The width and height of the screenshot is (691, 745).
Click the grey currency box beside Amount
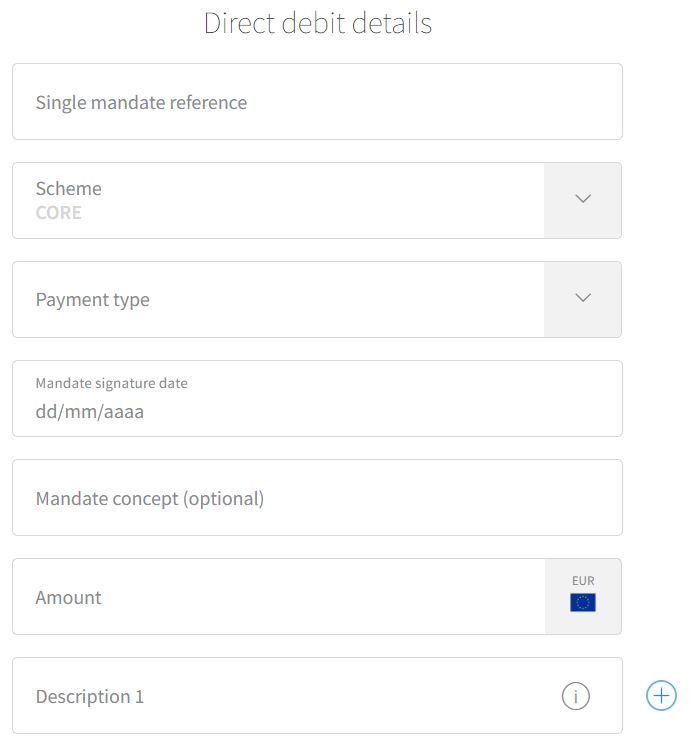tap(583, 597)
